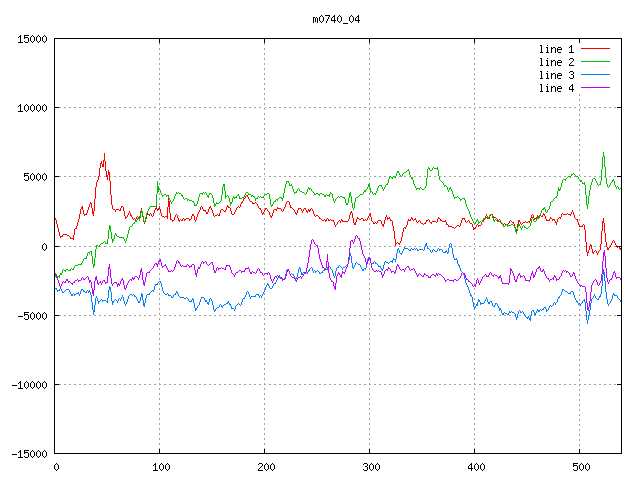Click the 500 x-axis tick label
Viewport: 640px width, 480px height.
click(580, 467)
